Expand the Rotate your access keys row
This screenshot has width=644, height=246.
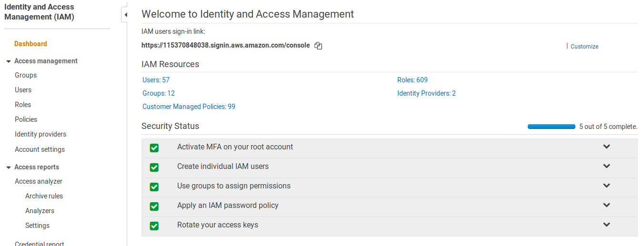coord(606,225)
